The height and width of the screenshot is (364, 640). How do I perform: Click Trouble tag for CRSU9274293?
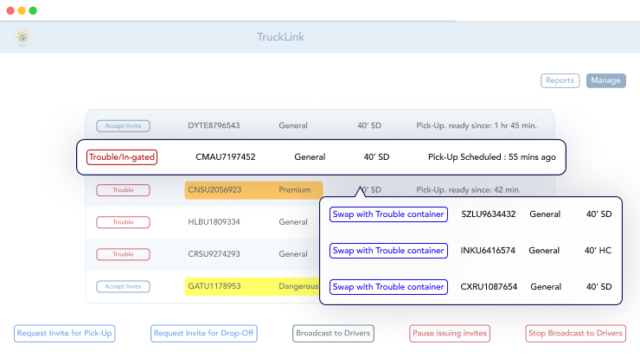[123, 254]
